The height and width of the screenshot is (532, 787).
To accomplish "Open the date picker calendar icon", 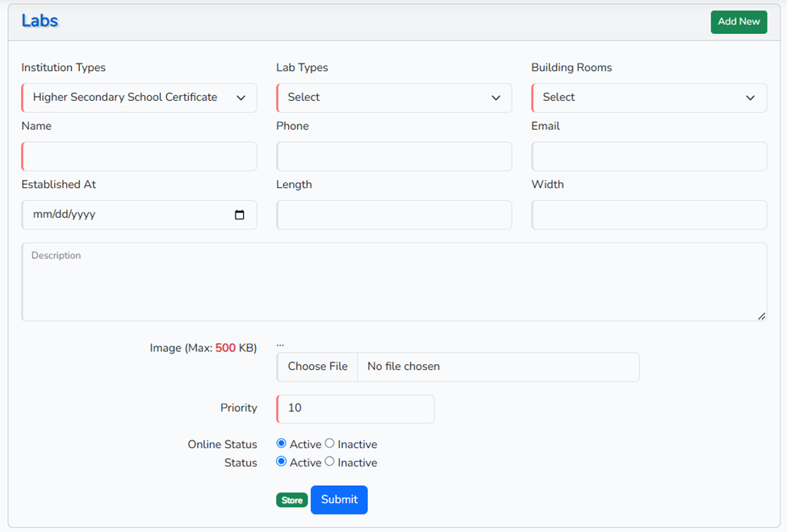I will coord(239,215).
